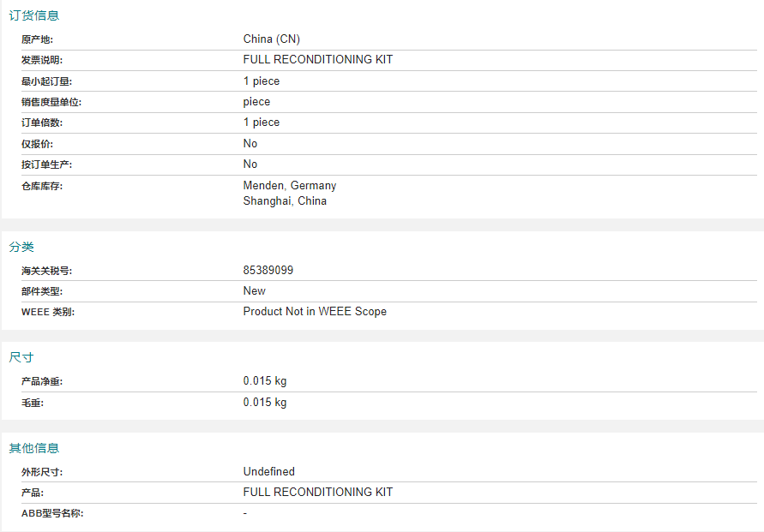Click the customs tariff number 85389099
The image size is (764, 532).
268,270
